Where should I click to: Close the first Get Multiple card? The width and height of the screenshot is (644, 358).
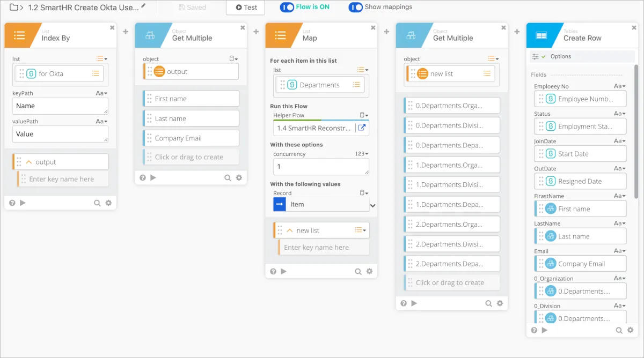pyautogui.click(x=243, y=28)
